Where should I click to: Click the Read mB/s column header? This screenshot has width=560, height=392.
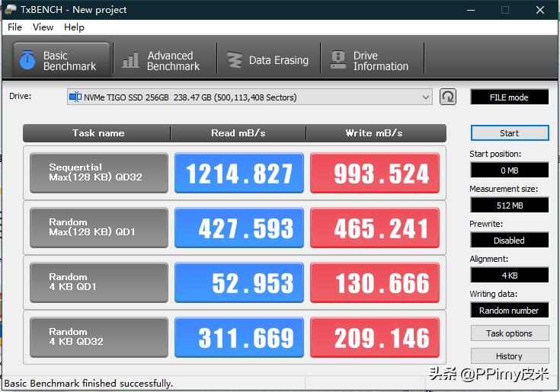(x=238, y=133)
